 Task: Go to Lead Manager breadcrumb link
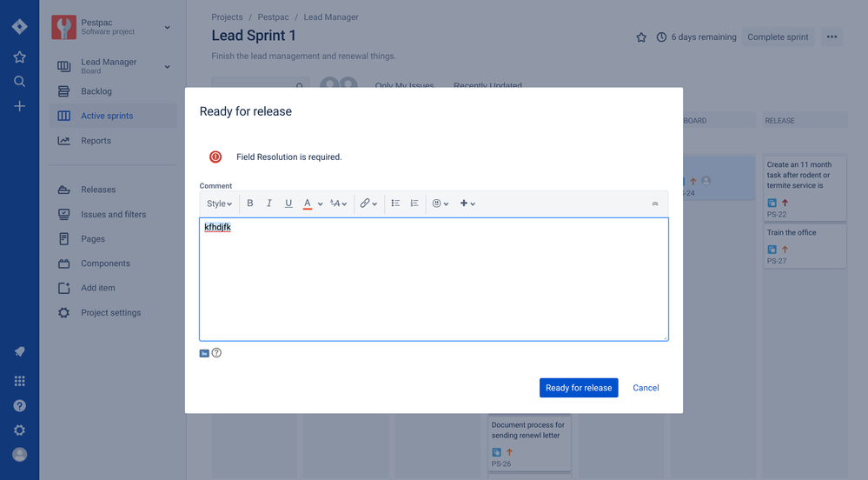pos(331,17)
